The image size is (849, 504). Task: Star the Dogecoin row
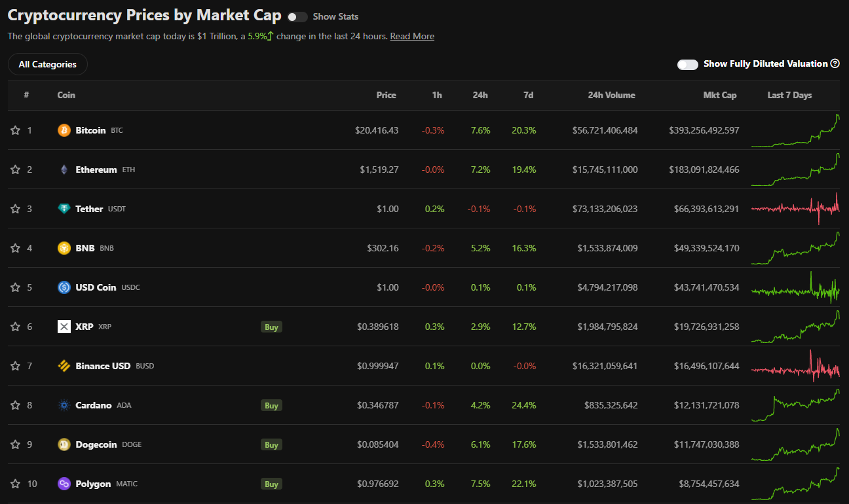tap(15, 444)
